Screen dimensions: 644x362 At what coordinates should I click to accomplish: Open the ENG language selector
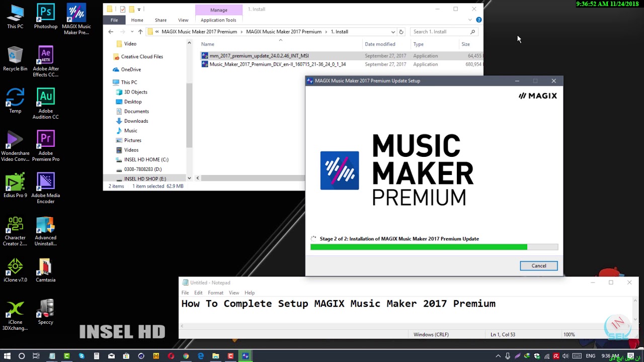tap(591, 356)
